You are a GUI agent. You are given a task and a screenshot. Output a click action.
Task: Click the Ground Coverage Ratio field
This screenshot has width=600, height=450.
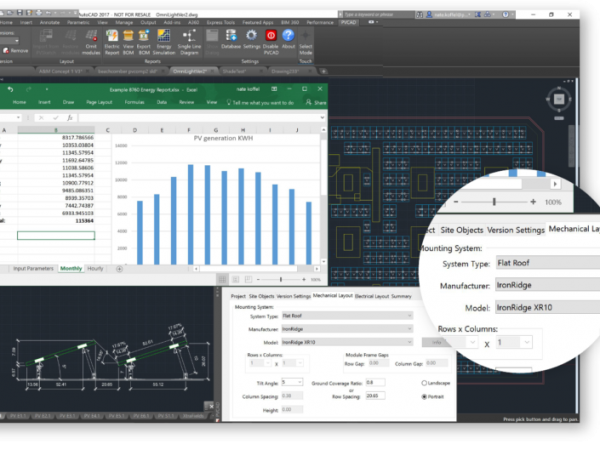pyautogui.click(x=376, y=382)
